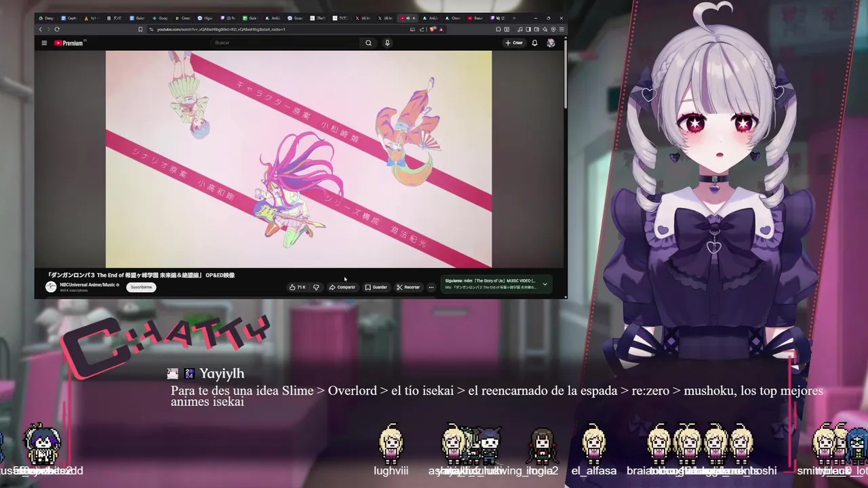Open the YouTube account avatar menu
This screenshot has height=488, width=868.
(551, 43)
